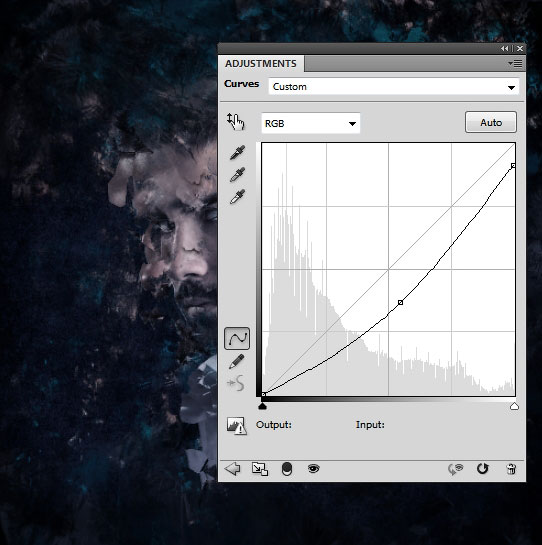Collapse the panel with double-arrow icon
Screen dimensions: 542x545
pos(505,49)
